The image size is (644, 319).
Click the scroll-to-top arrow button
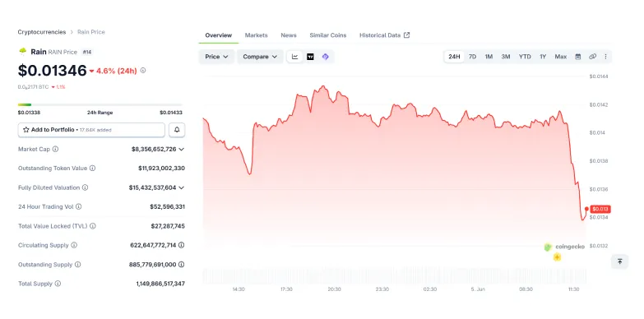(620, 261)
